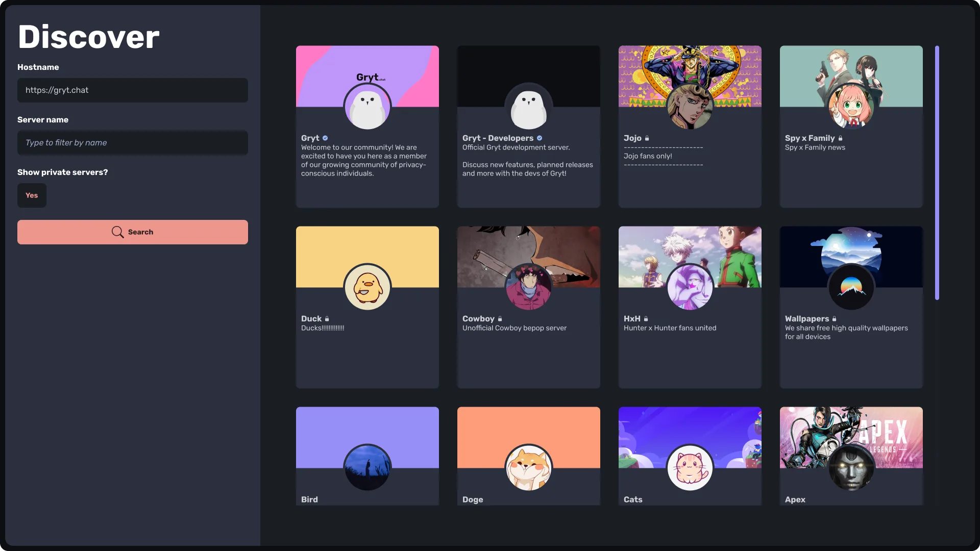
Task: Focus the Server name filter field
Action: click(133, 143)
